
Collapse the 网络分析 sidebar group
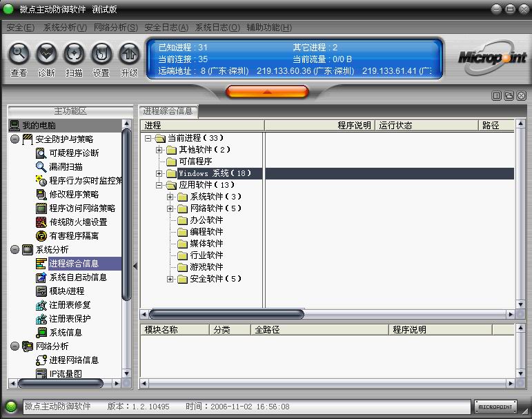click(14, 346)
